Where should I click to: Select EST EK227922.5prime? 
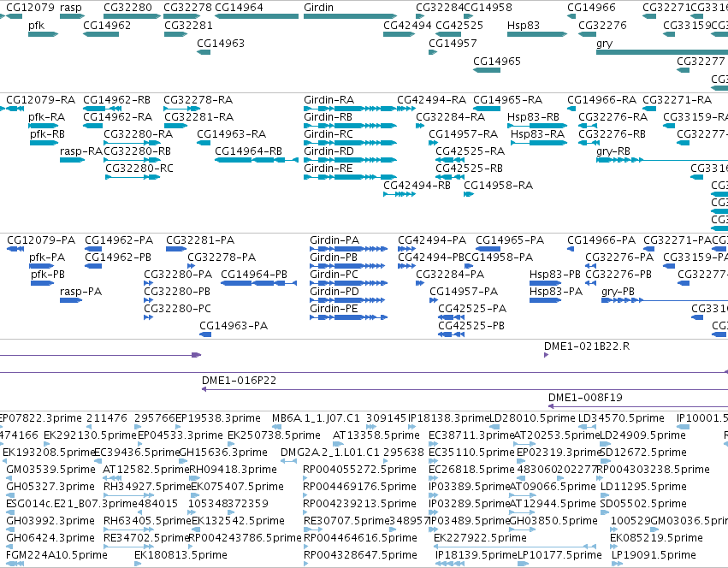tap(480, 538)
